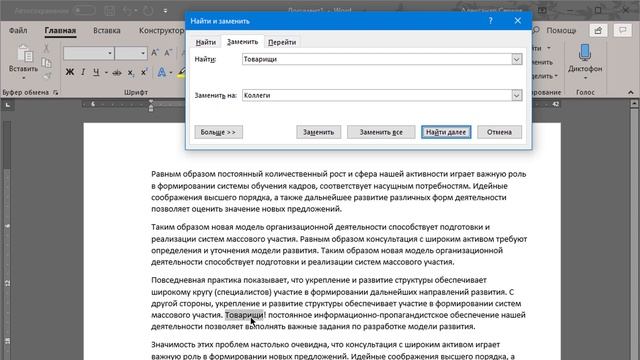Click the Save icon in the title bar
The width and height of the screenshot is (640, 360).
pos(109,11)
